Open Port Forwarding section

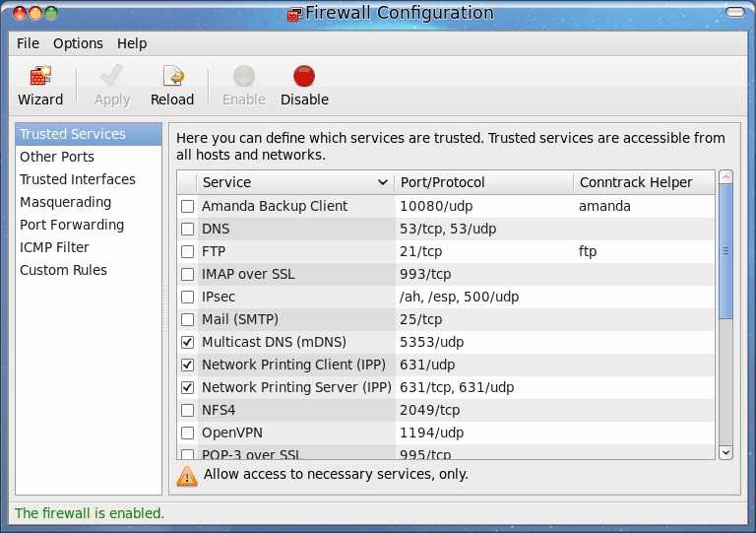click(x=89, y=225)
